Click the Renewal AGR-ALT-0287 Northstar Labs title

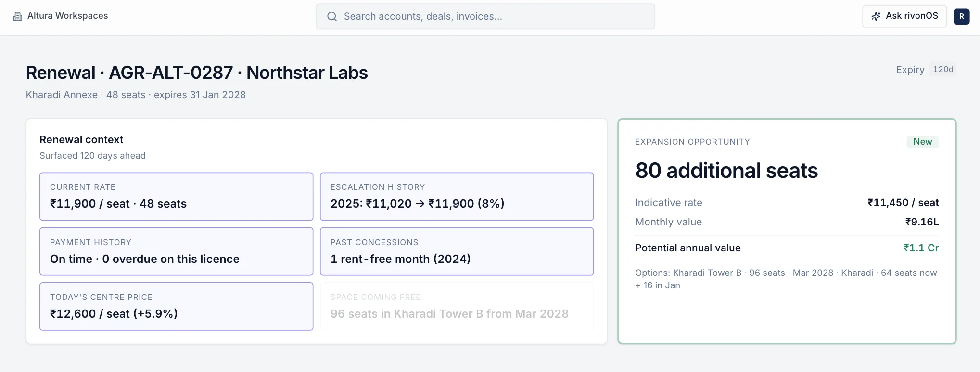(197, 73)
